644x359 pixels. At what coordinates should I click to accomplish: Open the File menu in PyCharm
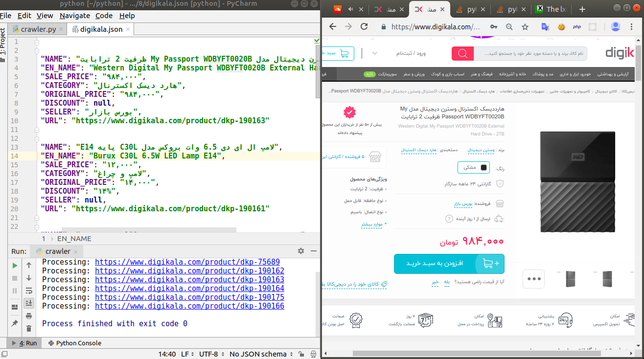point(6,16)
